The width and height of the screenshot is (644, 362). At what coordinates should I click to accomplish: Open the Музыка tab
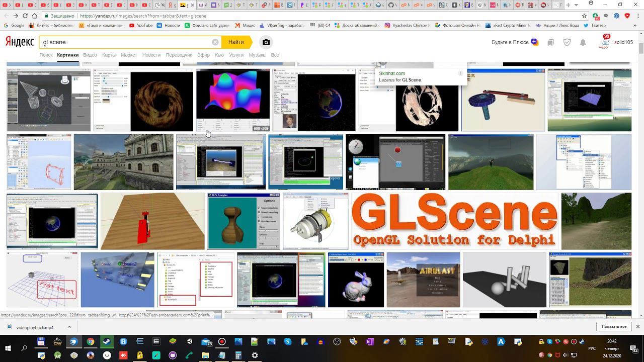pyautogui.click(x=257, y=55)
